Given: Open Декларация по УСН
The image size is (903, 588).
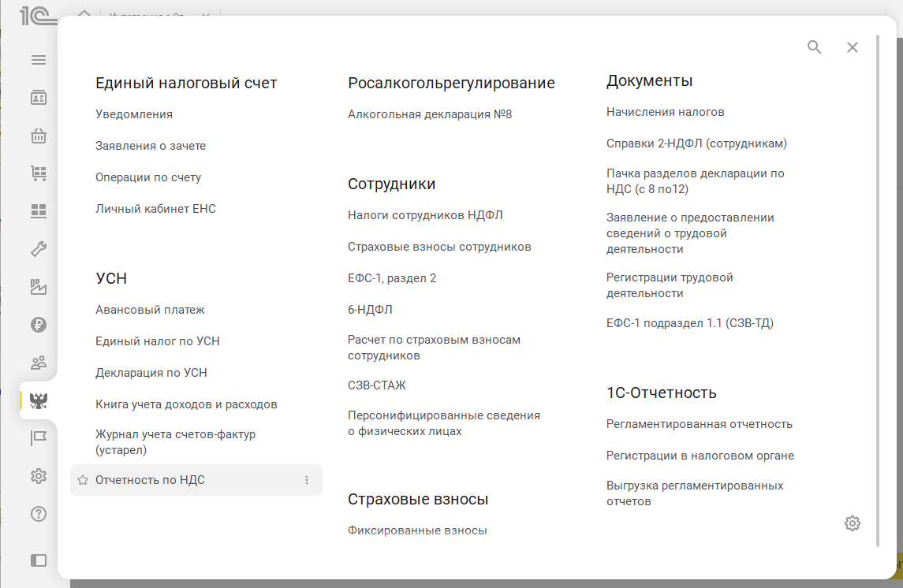Looking at the screenshot, I should coord(151,373).
